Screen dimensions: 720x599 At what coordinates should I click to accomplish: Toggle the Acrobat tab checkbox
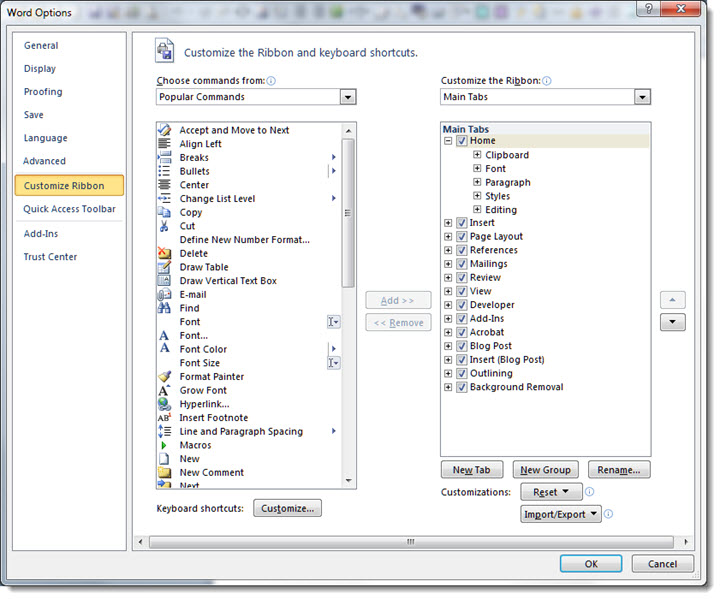[x=462, y=332]
